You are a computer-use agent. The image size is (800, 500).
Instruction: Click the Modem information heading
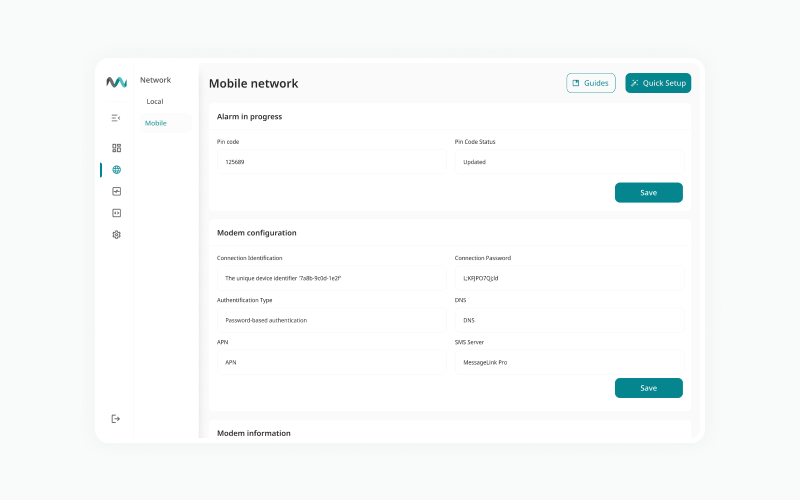(254, 433)
